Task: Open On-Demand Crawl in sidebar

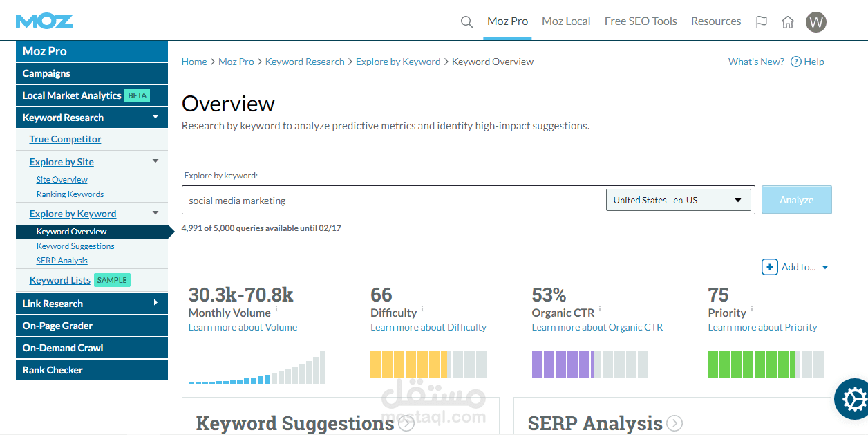Action: click(92, 348)
